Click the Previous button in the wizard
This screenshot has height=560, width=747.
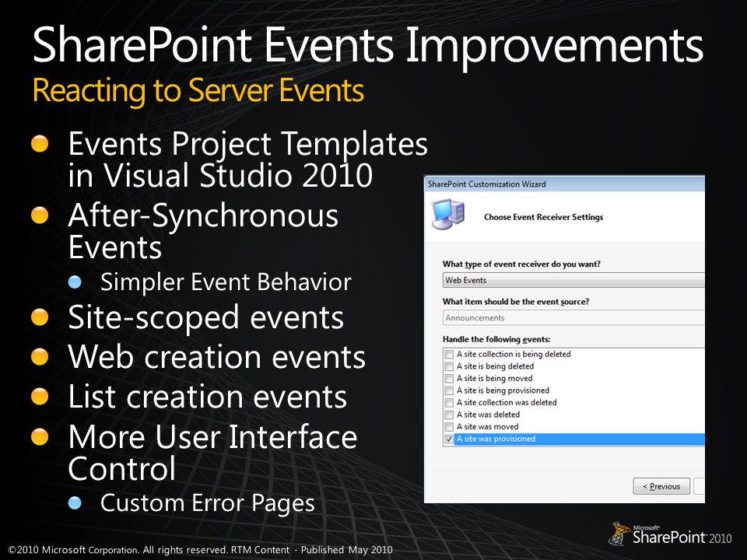click(661, 486)
